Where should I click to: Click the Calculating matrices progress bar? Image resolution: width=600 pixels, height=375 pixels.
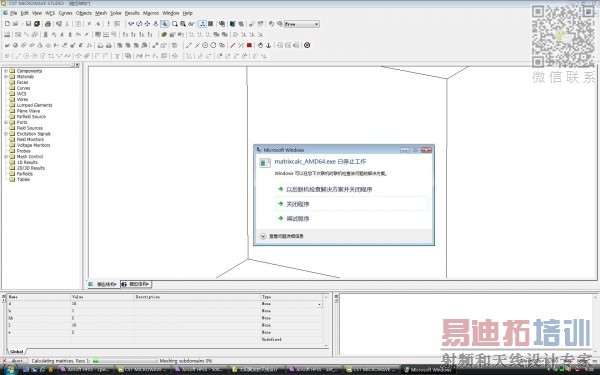click(125, 361)
